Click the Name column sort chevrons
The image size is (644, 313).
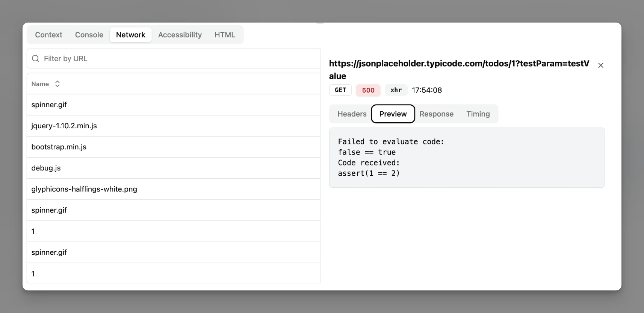[x=57, y=84]
